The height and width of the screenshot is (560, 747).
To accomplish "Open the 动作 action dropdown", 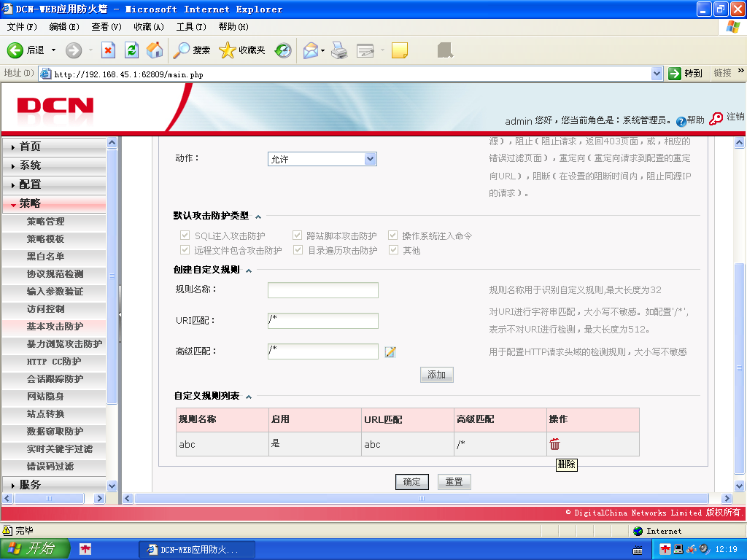I will point(322,159).
